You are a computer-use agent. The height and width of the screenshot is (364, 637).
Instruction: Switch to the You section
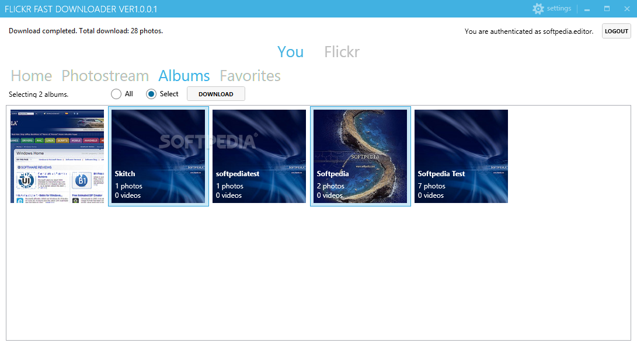click(x=290, y=52)
